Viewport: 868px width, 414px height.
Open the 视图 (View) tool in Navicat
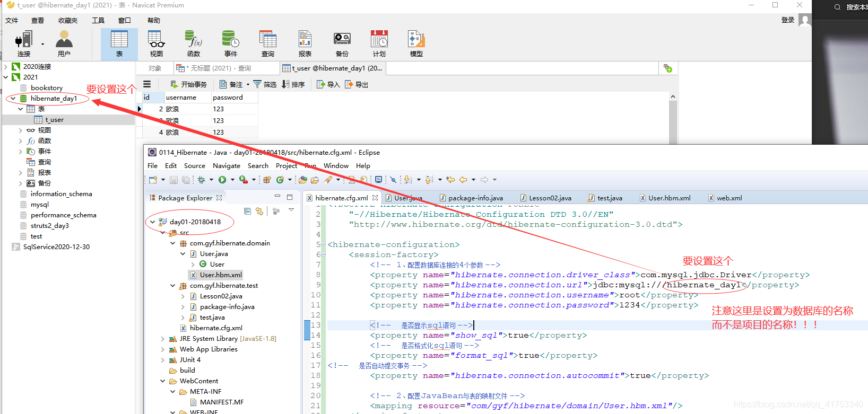[x=156, y=44]
